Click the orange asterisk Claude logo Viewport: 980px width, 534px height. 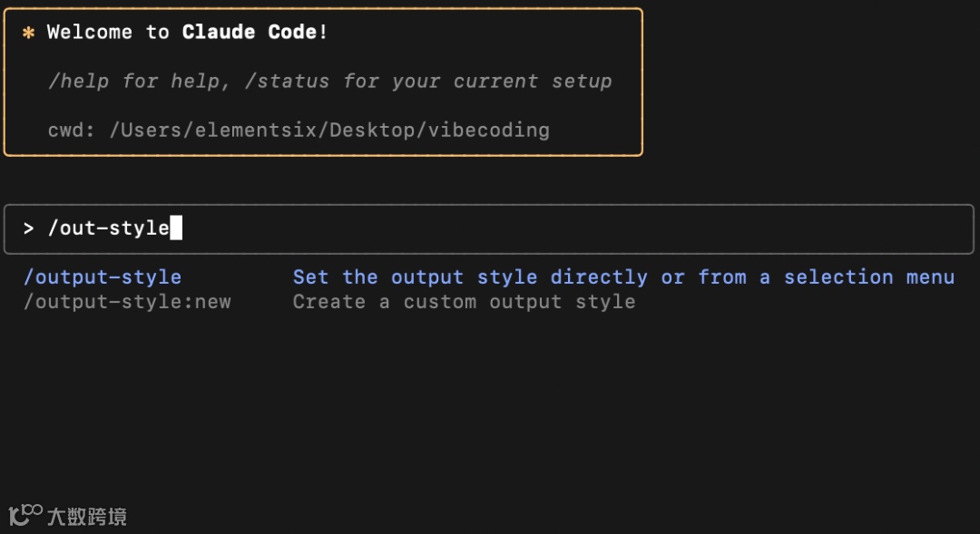point(28,33)
